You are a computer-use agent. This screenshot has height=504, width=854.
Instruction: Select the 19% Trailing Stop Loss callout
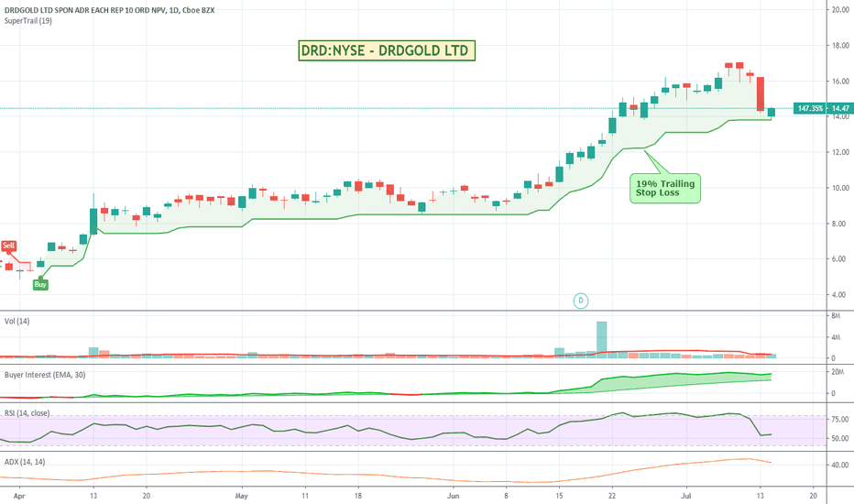point(665,189)
